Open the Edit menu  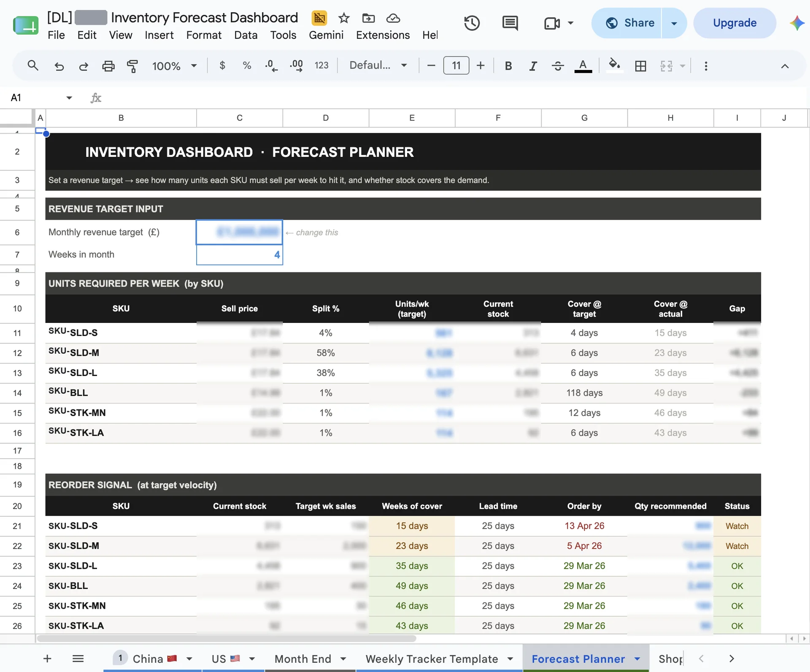(x=87, y=35)
